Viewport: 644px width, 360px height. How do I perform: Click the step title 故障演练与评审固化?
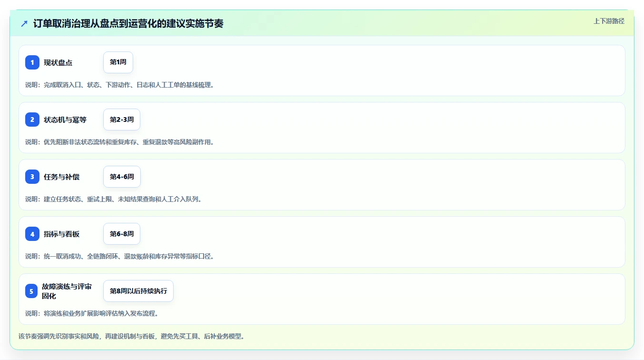tap(67, 291)
